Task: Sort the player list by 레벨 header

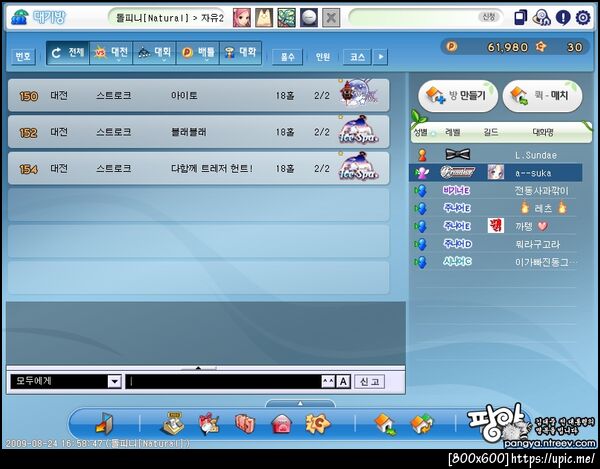Action: click(x=453, y=132)
